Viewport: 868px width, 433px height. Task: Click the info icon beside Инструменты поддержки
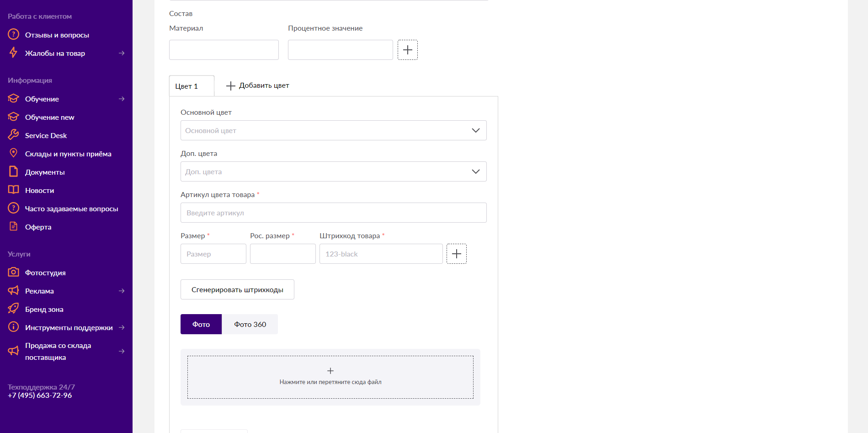pyautogui.click(x=14, y=327)
